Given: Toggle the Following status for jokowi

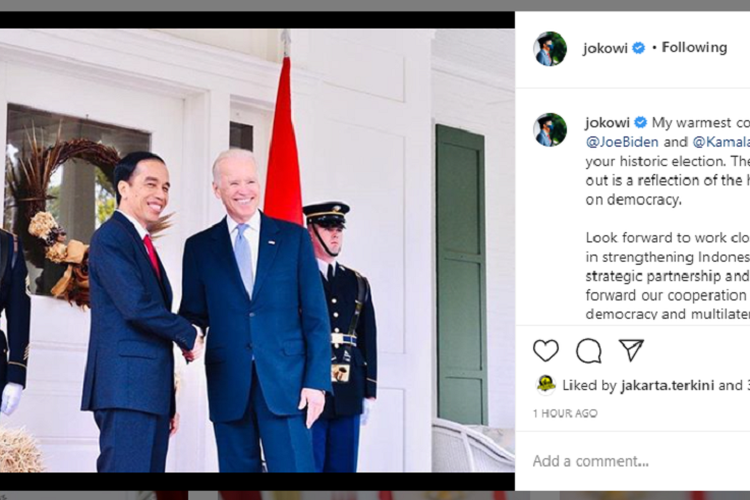Looking at the screenshot, I should 695,47.
